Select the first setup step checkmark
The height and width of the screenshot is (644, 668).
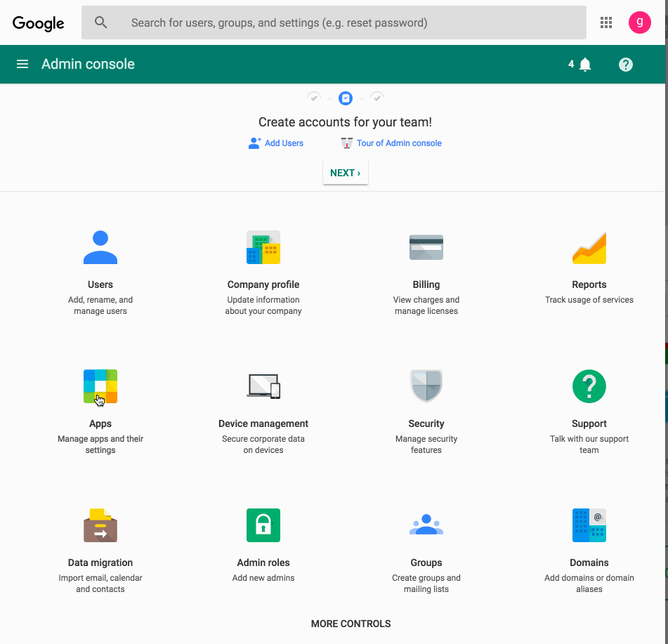[x=314, y=98]
